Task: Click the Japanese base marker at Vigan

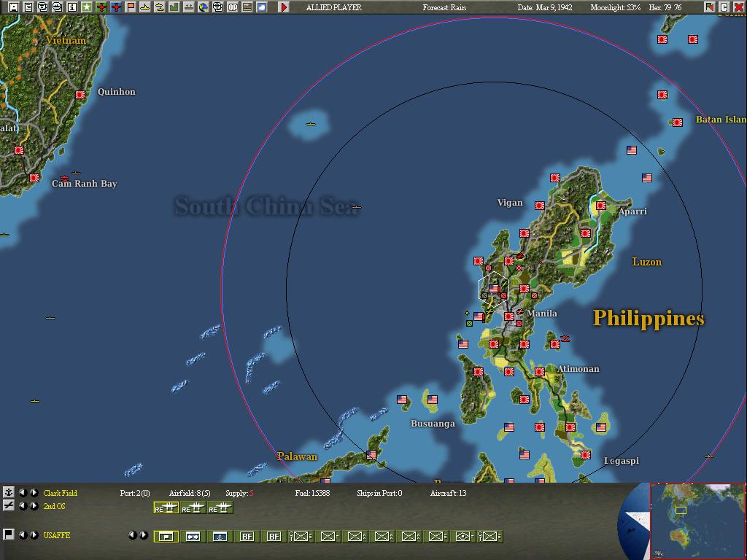Action: click(539, 205)
